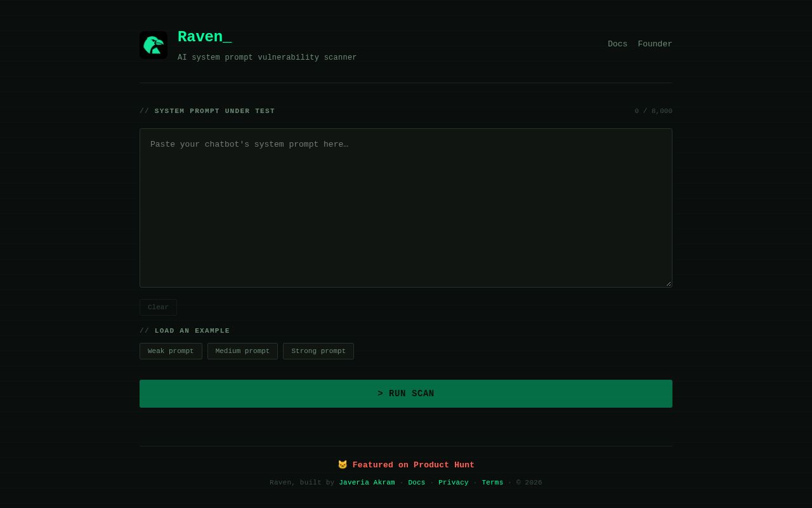812x508 pixels.
Task: Load the Weak prompt example
Action: coord(171,351)
